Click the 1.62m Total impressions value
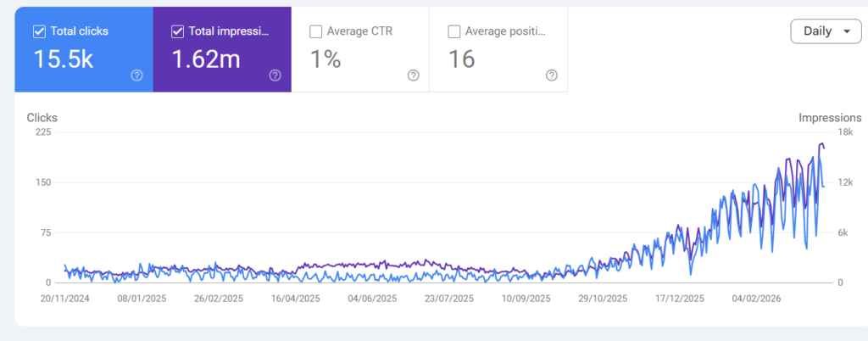Viewport: 868px width, 341px height. click(x=203, y=59)
